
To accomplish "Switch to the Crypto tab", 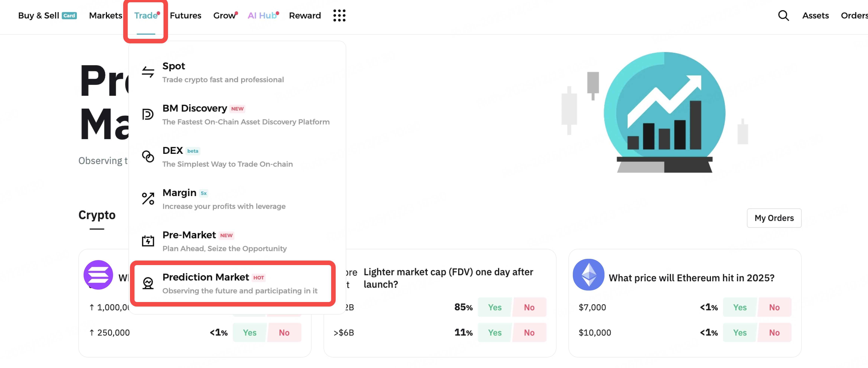I will [x=97, y=215].
